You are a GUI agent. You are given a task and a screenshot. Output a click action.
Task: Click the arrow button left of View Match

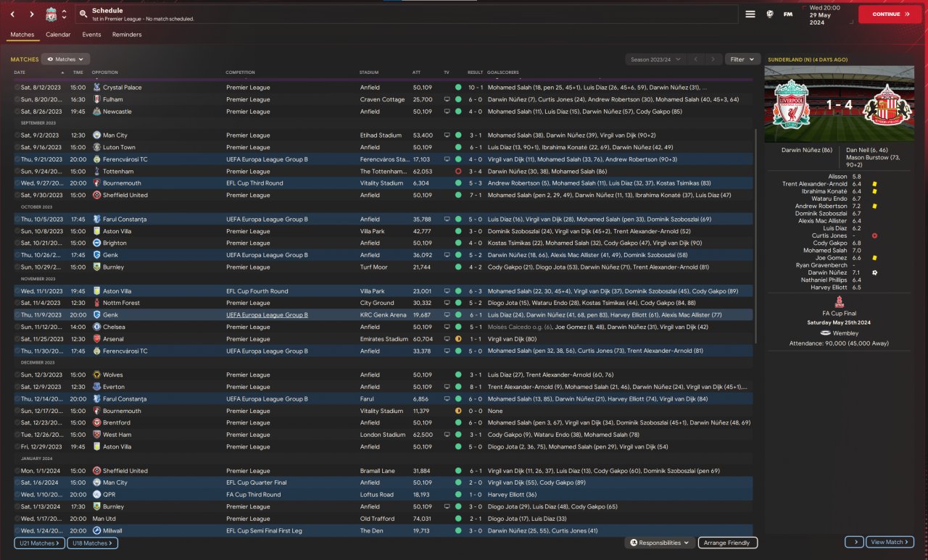pyautogui.click(x=854, y=542)
